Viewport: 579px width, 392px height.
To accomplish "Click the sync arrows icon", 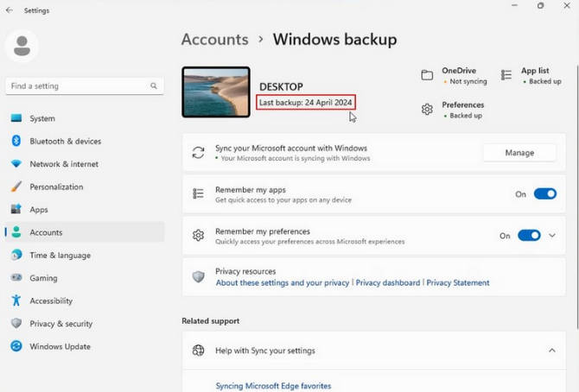I will tap(198, 153).
